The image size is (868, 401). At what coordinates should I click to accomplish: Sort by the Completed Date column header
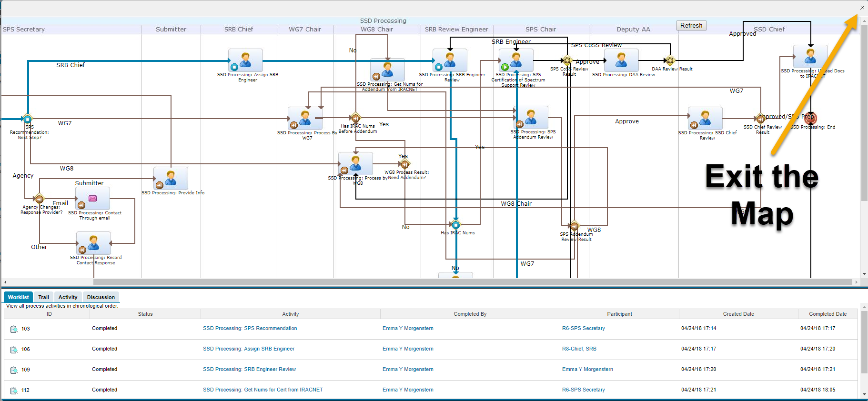click(828, 314)
